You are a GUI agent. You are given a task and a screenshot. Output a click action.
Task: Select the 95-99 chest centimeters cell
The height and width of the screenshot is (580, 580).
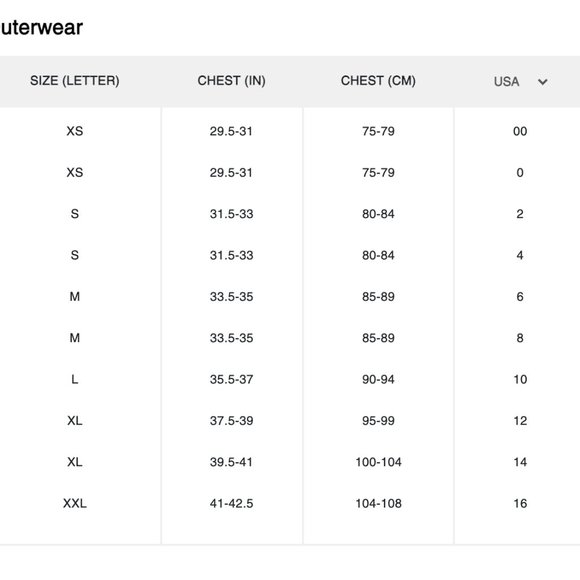coord(378,421)
